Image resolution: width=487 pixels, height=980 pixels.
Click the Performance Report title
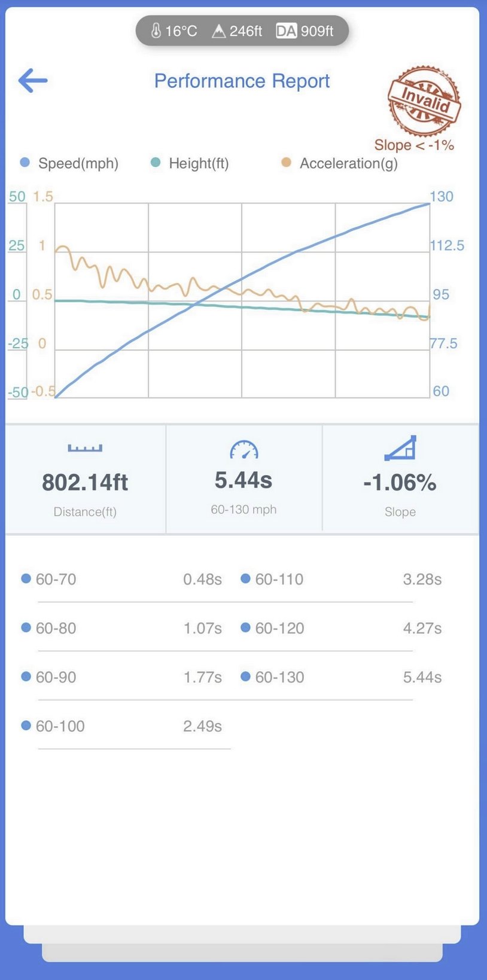(242, 81)
